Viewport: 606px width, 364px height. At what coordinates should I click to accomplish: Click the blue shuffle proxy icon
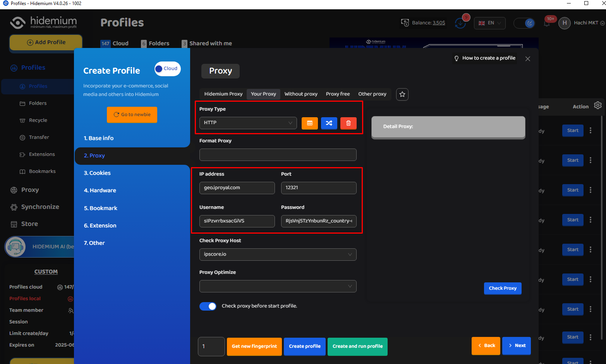pos(329,123)
